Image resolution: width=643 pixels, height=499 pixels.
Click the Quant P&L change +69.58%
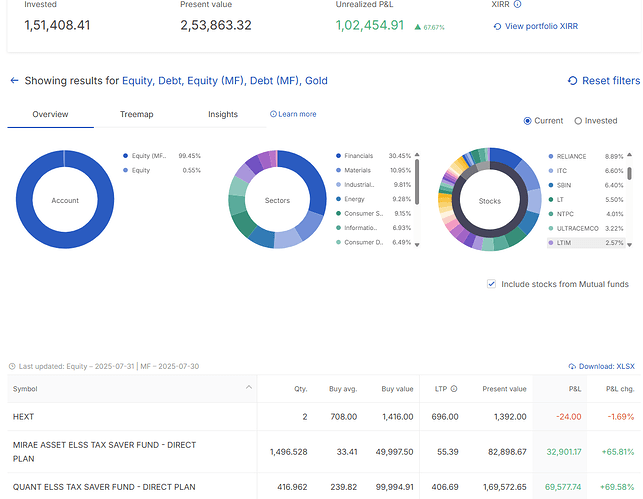(x=617, y=487)
